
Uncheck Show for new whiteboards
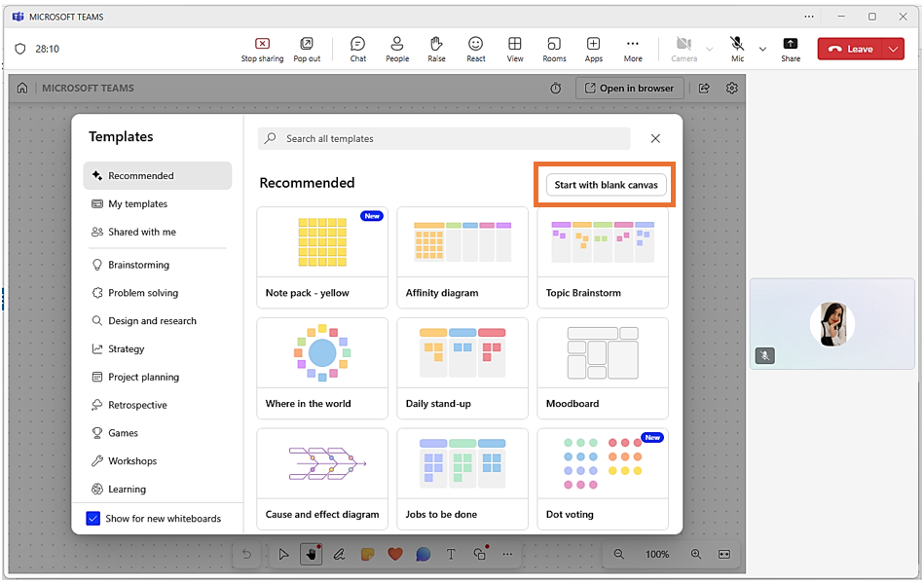point(93,519)
